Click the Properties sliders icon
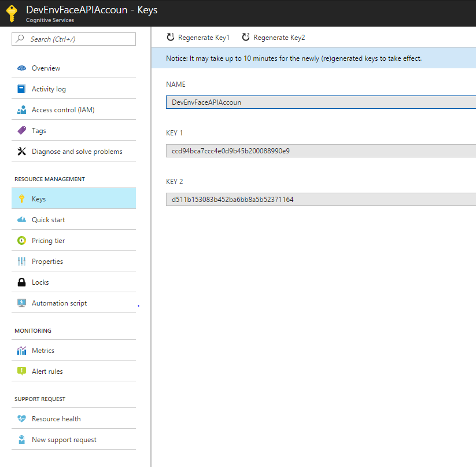The image size is (476, 467). pos(21,261)
